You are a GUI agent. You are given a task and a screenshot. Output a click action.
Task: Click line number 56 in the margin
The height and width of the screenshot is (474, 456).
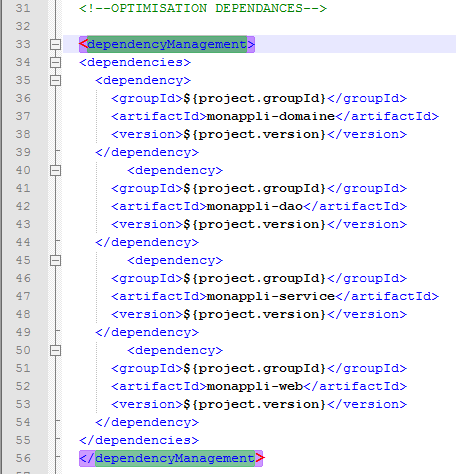click(23, 458)
